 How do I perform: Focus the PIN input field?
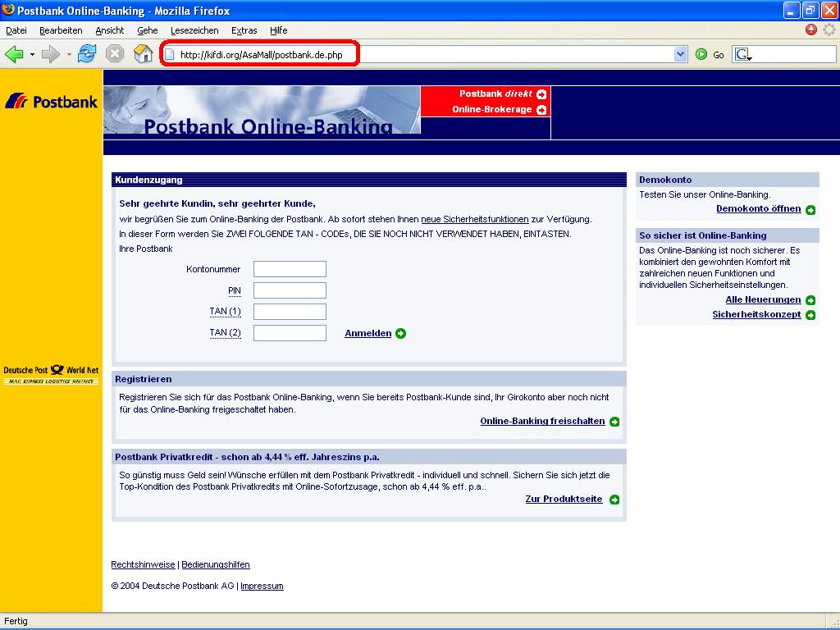point(290,290)
